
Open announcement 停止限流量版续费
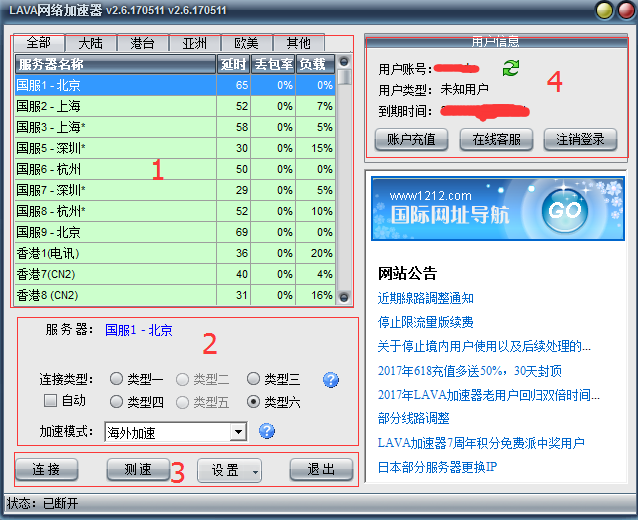(x=426, y=322)
